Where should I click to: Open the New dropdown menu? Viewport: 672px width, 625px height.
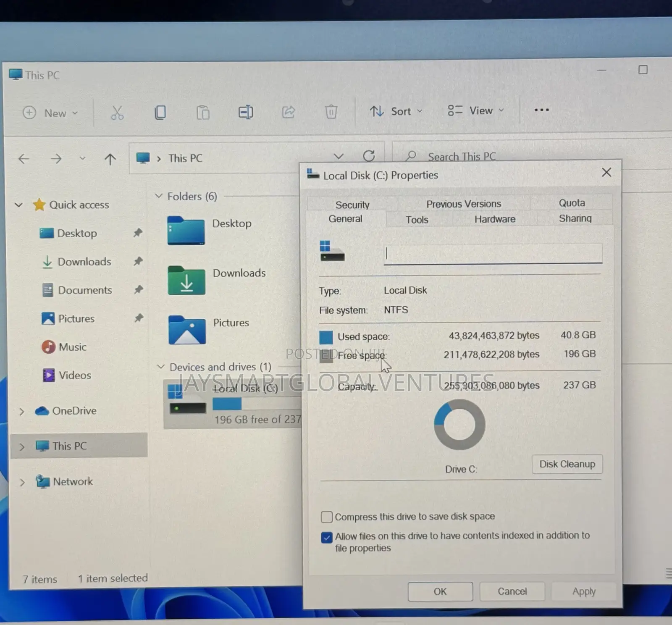50,113
